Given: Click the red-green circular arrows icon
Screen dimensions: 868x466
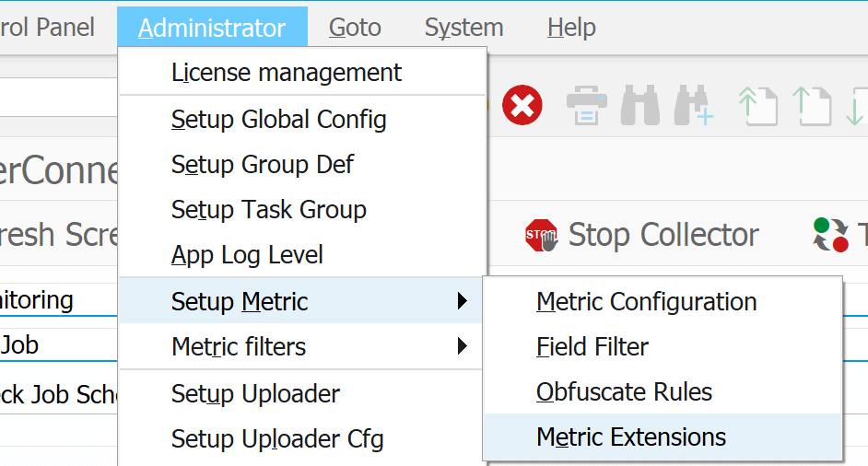Looking at the screenshot, I should point(830,235).
